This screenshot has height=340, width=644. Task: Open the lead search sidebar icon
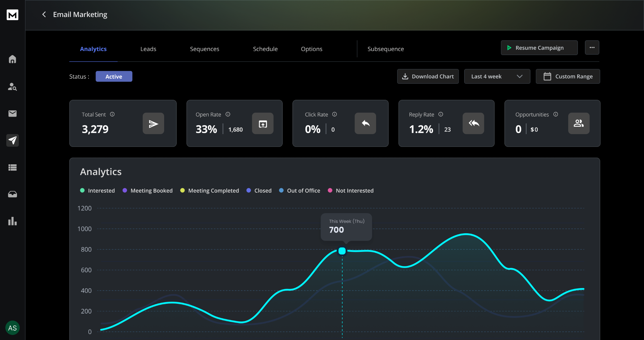tap(12, 87)
